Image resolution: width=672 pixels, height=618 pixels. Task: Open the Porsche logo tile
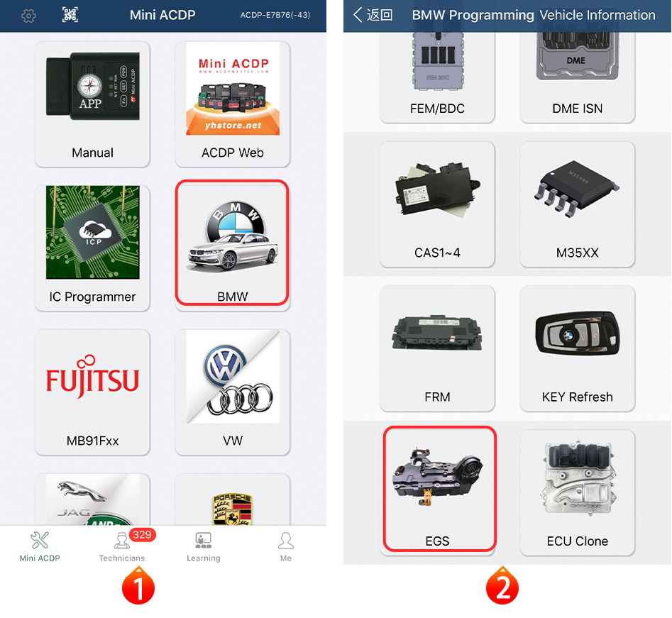pos(233,500)
